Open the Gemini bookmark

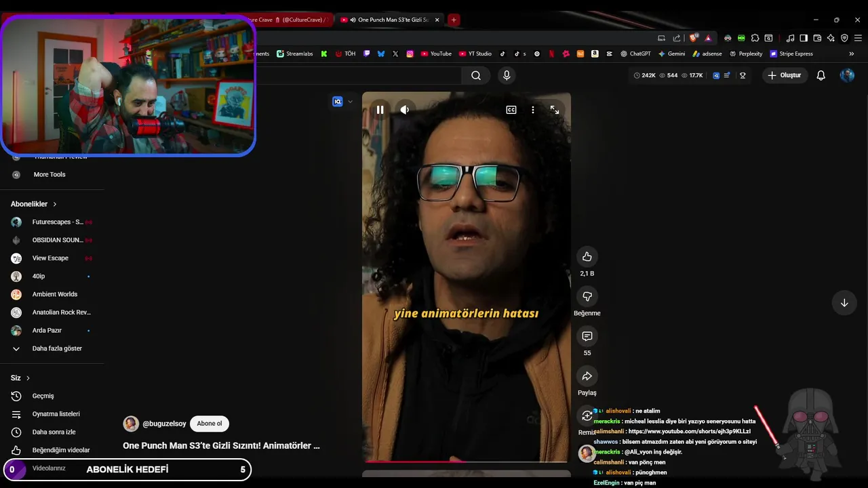tap(671, 54)
